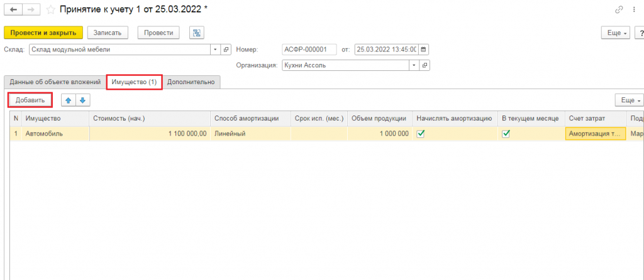Untick В текущем месяце checkbox for Автомобиль

(506, 134)
